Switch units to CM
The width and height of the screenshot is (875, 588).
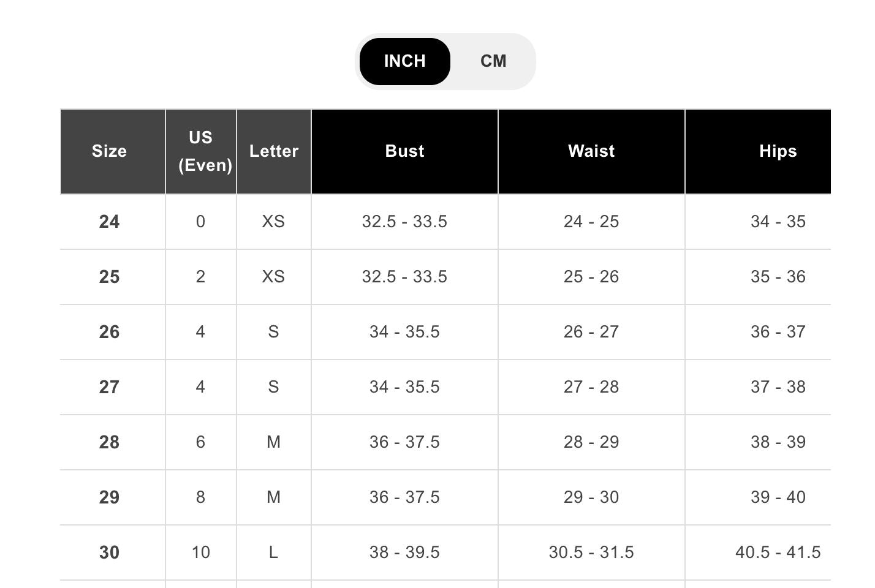pyautogui.click(x=493, y=61)
